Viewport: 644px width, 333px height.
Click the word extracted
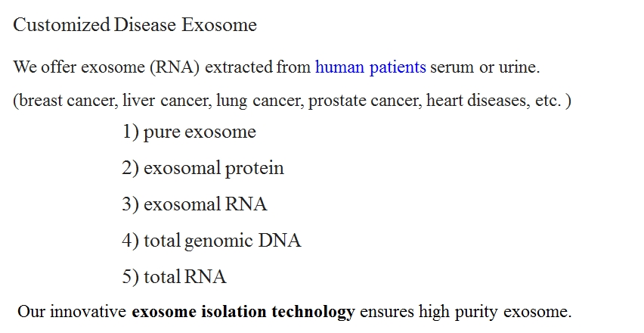(x=238, y=67)
